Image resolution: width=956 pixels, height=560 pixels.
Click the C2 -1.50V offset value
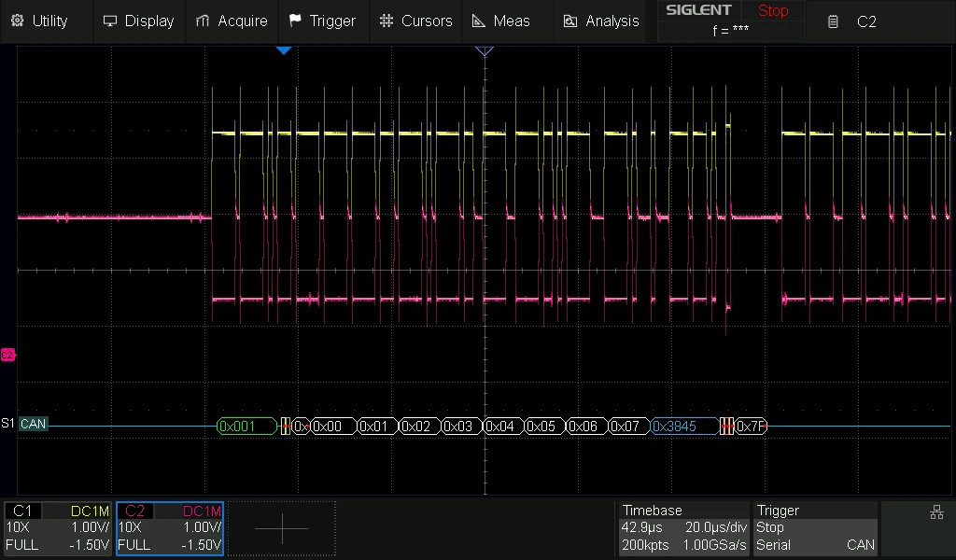pos(202,545)
